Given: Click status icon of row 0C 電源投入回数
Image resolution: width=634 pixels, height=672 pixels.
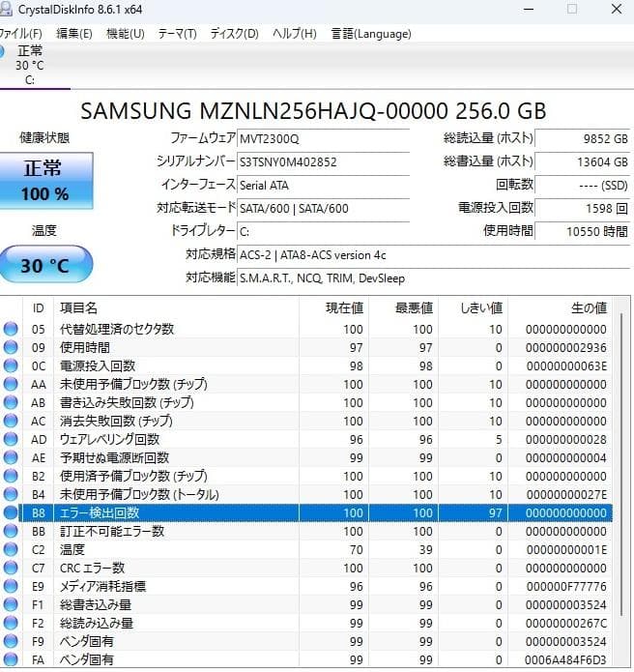Looking at the screenshot, I should [11, 365].
